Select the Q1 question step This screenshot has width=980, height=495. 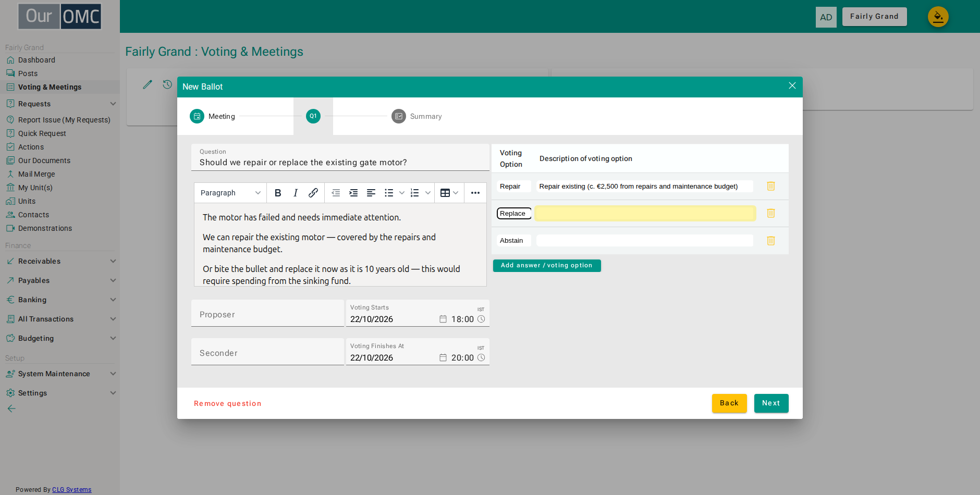[x=313, y=116]
